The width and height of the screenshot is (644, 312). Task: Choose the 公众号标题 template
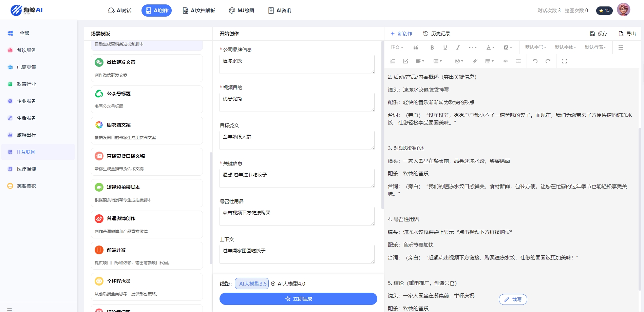147,99
